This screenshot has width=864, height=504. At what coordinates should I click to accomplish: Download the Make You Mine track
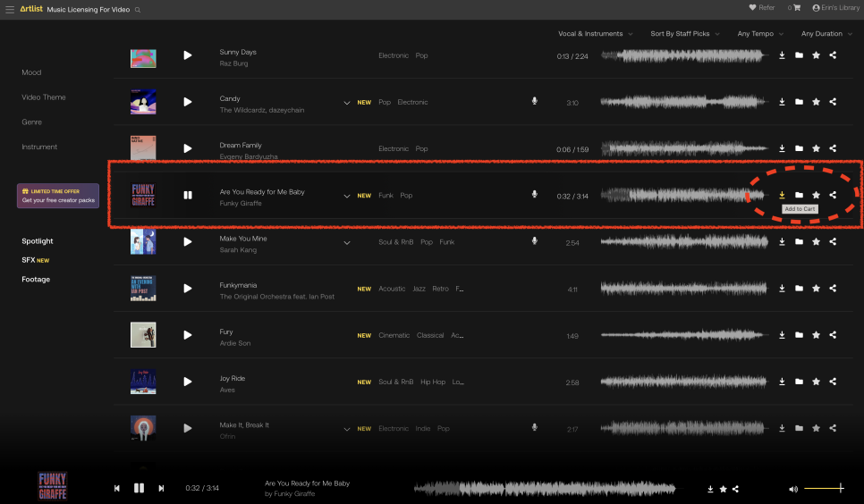click(782, 241)
